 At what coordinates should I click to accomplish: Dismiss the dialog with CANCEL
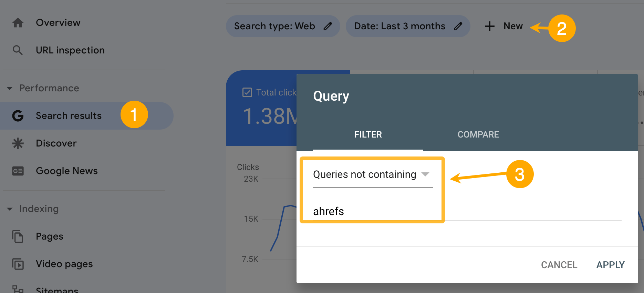(559, 265)
